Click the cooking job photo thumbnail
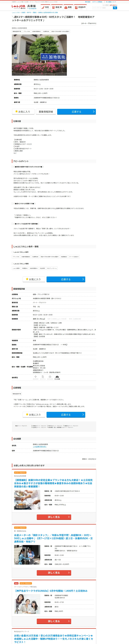The height and width of the screenshot is (644, 129). pyautogui.click(x=27, y=500)
